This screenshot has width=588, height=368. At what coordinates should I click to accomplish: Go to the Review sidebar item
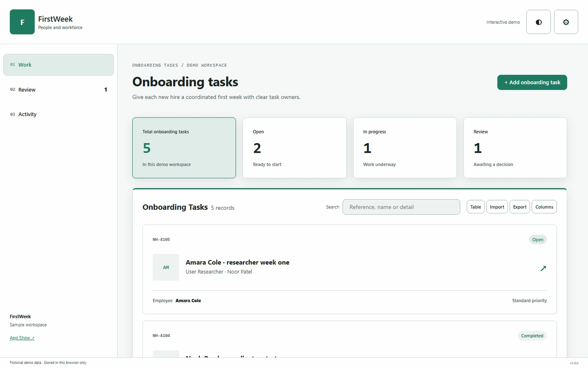point(58,89)
